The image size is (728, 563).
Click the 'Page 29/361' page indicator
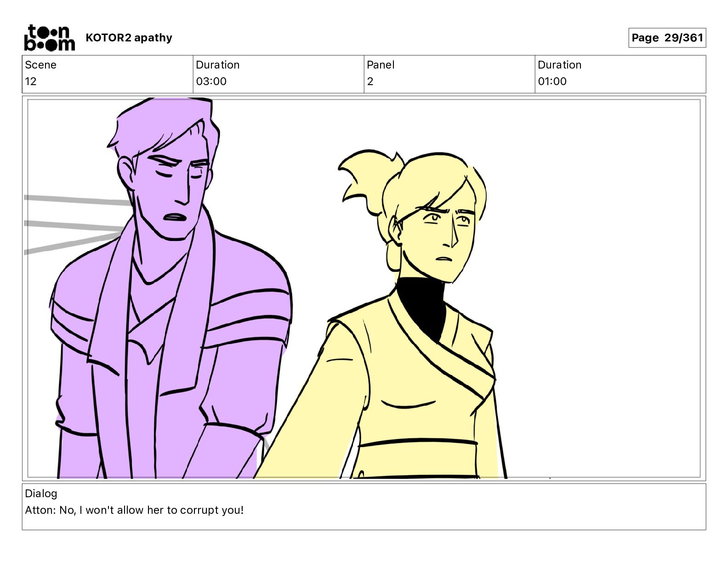[667, 38]
